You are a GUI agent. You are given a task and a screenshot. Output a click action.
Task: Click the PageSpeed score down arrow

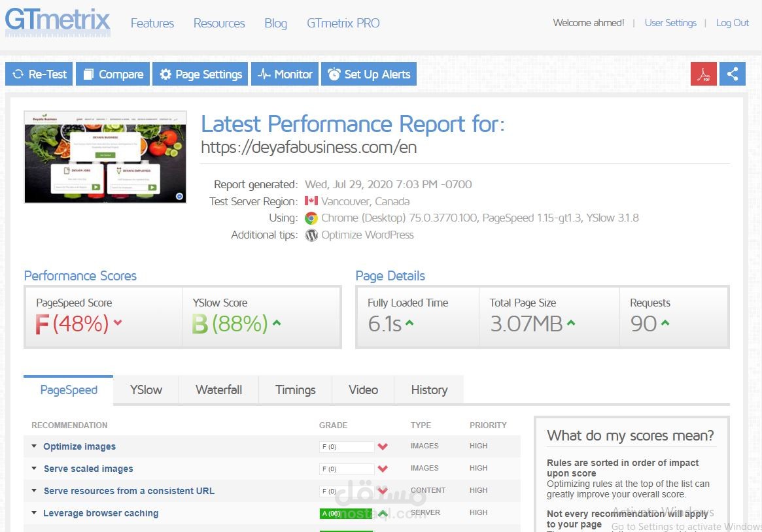pyautogui.click(x=118, y=322)
